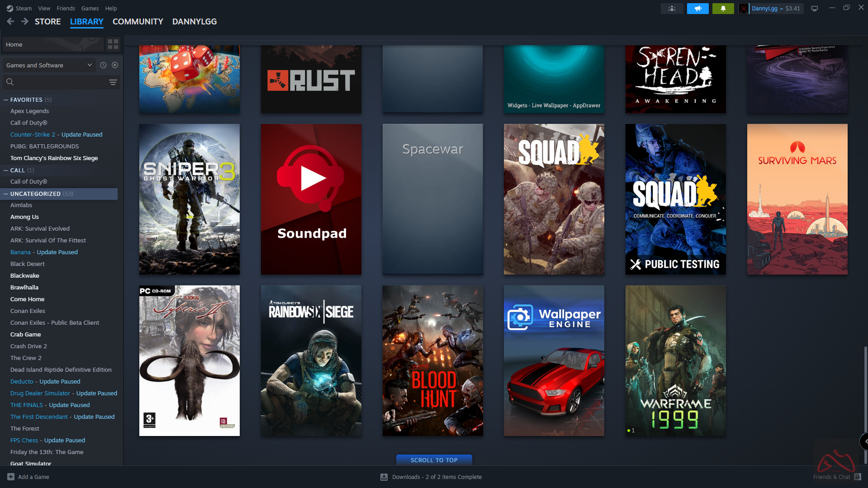Collapse the FAVORITES category

[6, 99]
